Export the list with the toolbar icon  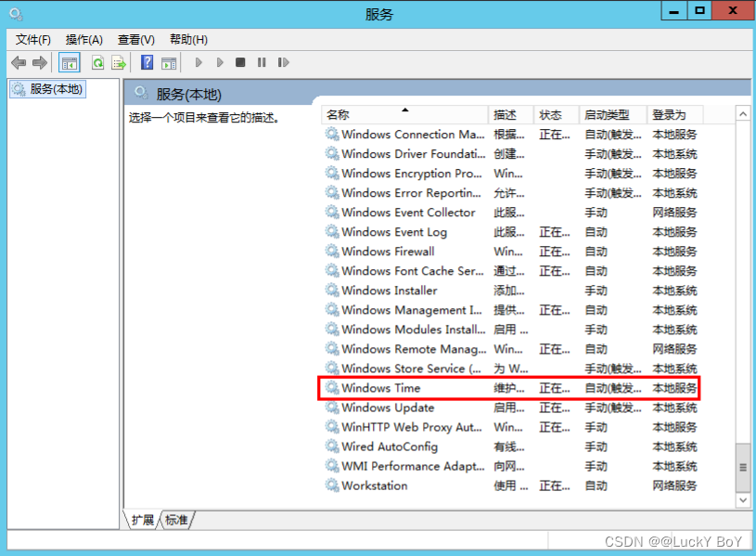pyautogui.click(x=119, y=63)
